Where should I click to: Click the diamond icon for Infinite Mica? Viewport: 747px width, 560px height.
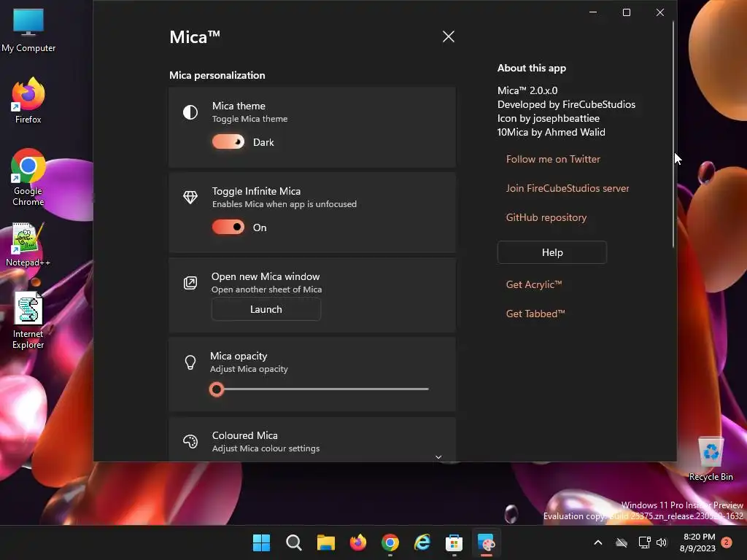(x=190, y=197)
